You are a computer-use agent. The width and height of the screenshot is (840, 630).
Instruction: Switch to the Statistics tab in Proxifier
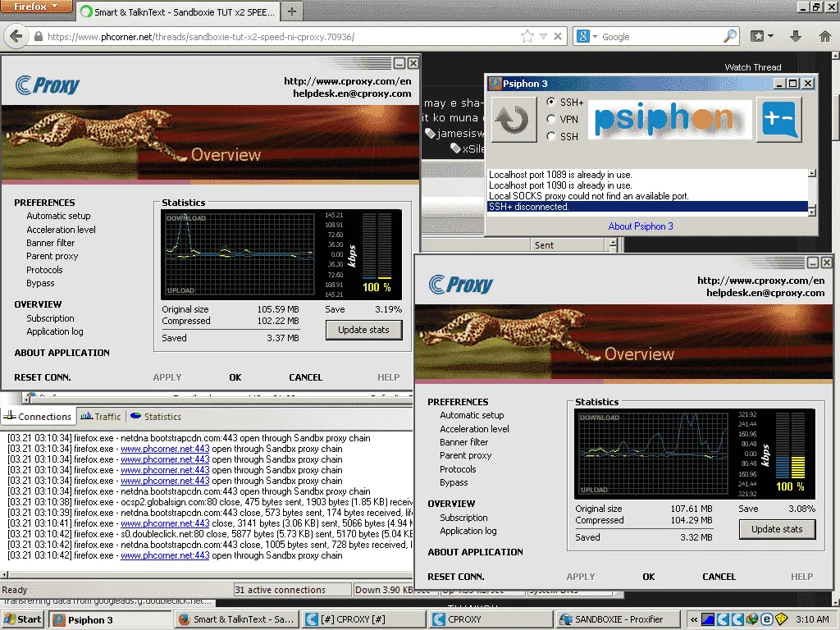click(x=155, y=416)
